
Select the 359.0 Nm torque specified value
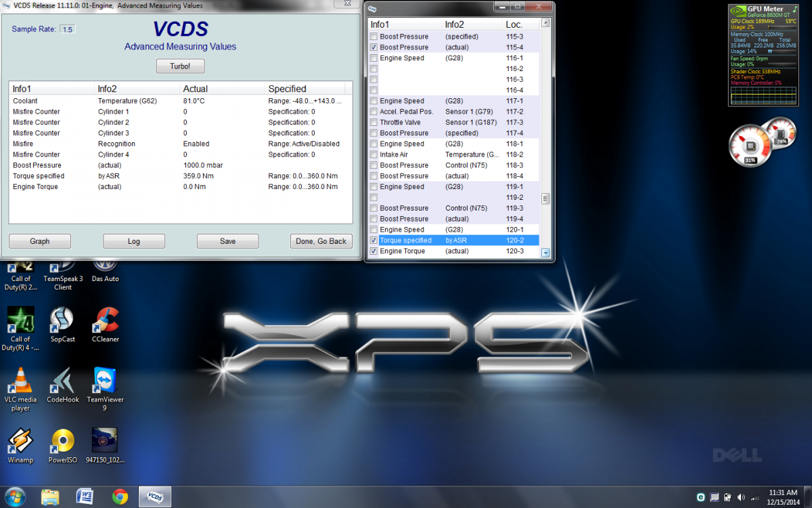(199, 176)
